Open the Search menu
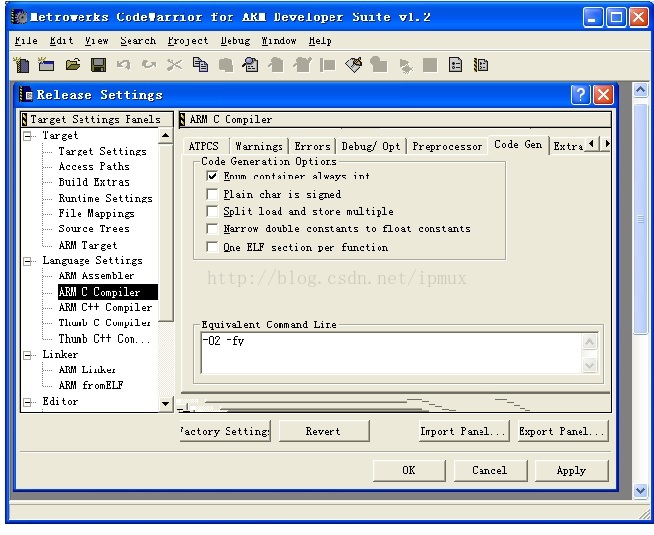The height and width of the screenshot is (535, 654). tap(138, 41)
